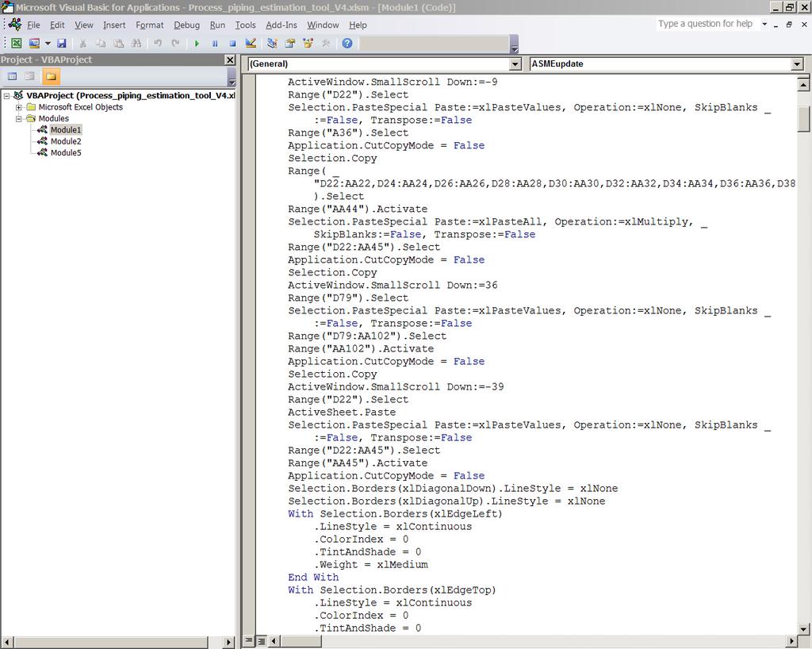The width and height of the screenshot is (812, 649).
Task: Open the View menu
Action: pyautogui.click(x=84, y=25)
